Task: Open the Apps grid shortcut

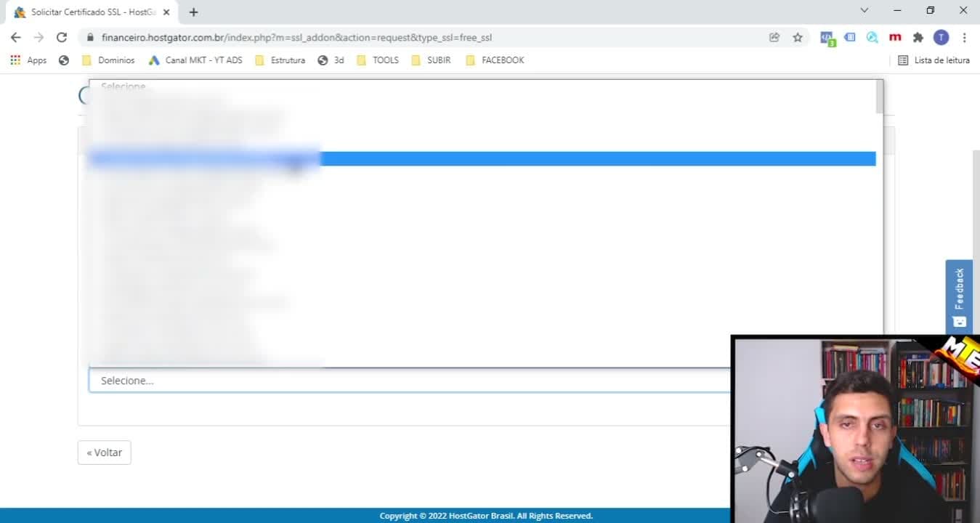Action: click(28, 60)
